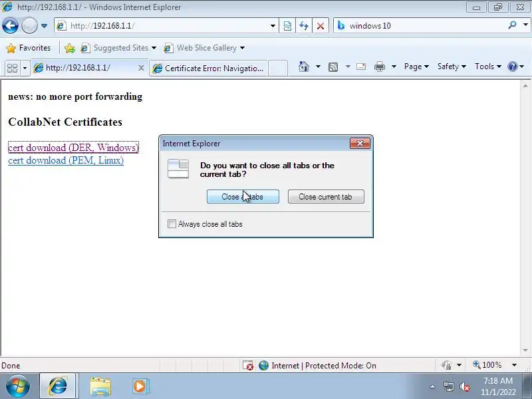Screen dimensions: 532x399
Task: Open the Favorites star button
Action: coord(29,48)
